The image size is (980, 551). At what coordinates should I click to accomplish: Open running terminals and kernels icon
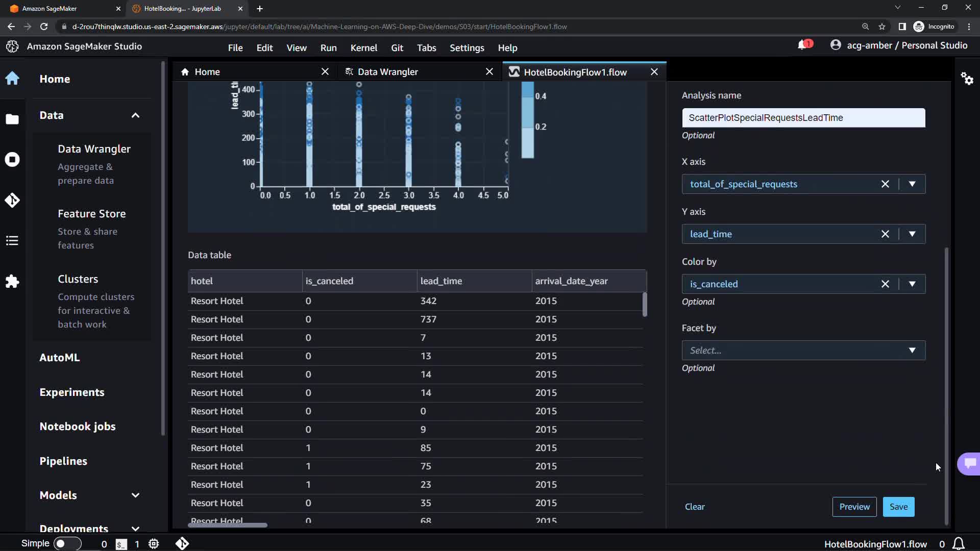12,160
